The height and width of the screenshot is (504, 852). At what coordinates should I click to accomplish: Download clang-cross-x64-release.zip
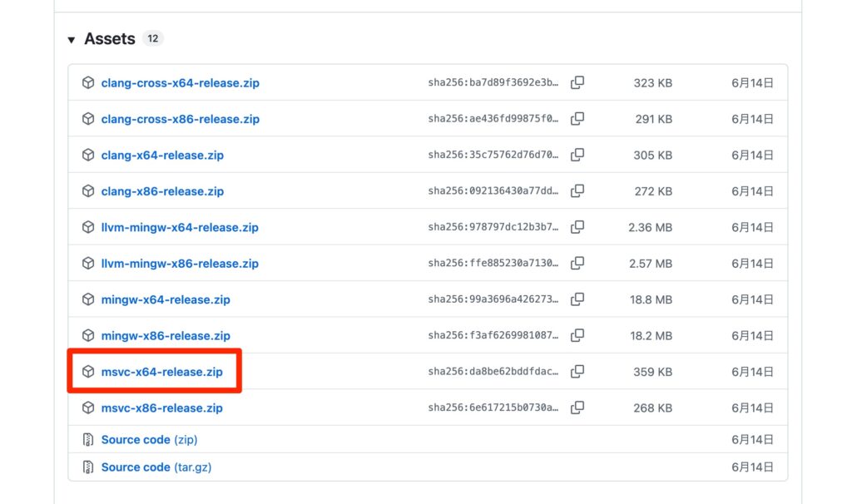click(180, 83)
